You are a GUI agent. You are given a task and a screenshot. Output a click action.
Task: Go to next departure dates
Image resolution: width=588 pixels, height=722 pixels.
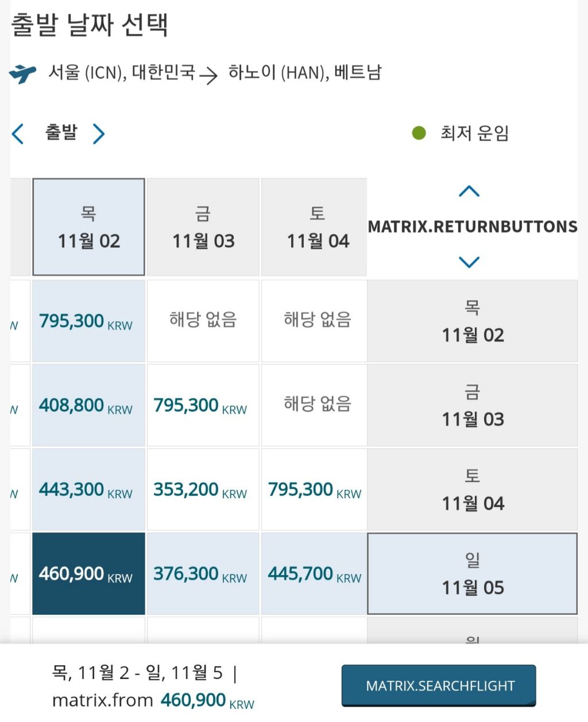99,134
